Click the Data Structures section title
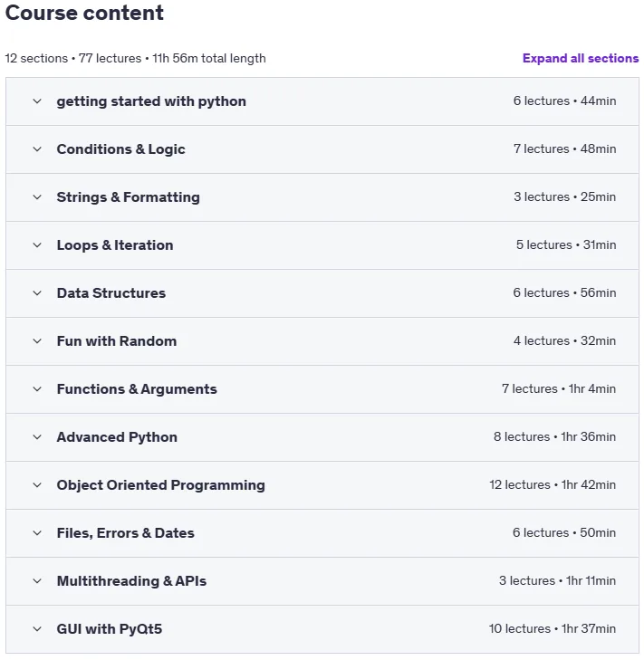This screenshot has height=660, width=644. [111, 293]
